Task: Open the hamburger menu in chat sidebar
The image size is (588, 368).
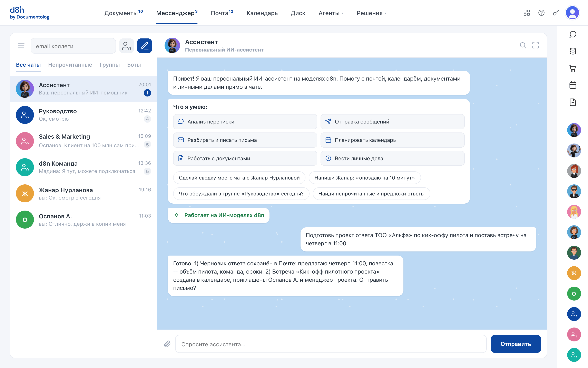Action: [21, 46]
